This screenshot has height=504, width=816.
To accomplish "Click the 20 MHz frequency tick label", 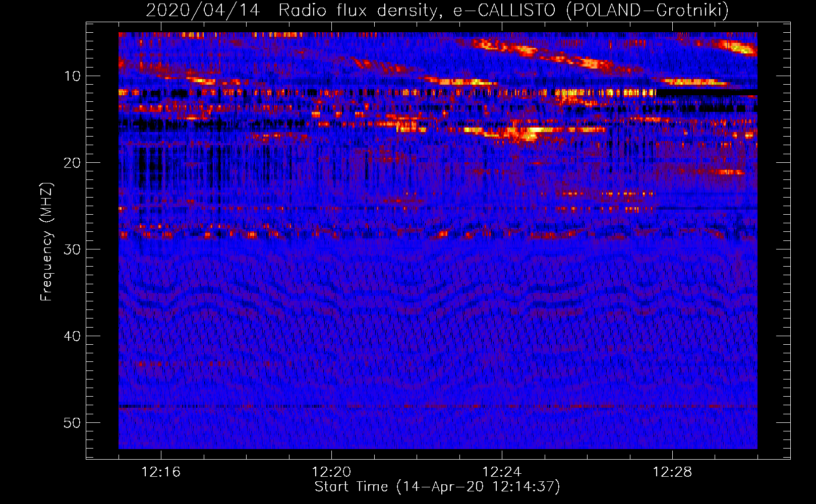I will pyautogui.click(x=72, y=163).
